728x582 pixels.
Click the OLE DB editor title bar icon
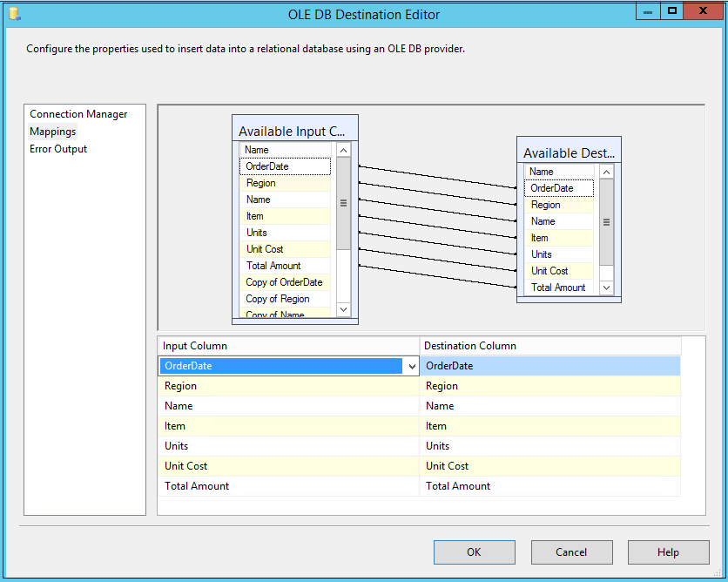15,14
